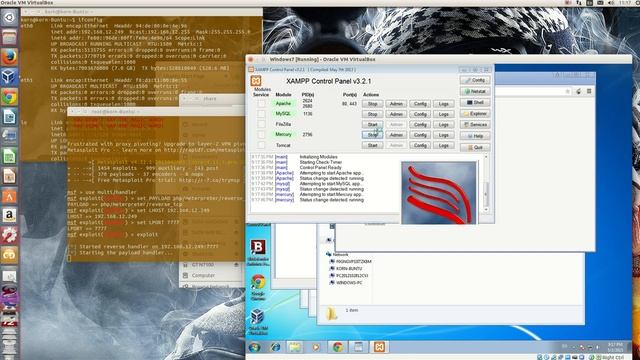Screen dimensions: 640x360
Task: Click the Chrome address bar field
Action: coord(533,91)
